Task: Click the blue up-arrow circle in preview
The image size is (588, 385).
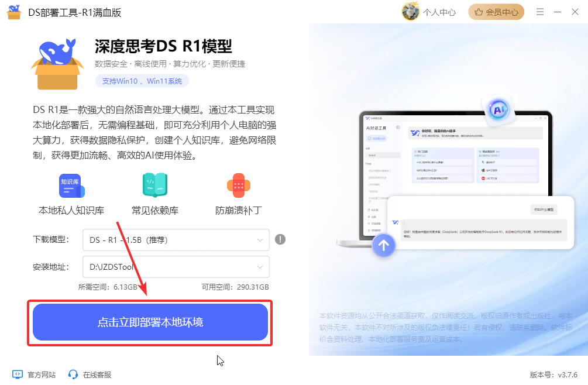Action: tap(383, 246)
